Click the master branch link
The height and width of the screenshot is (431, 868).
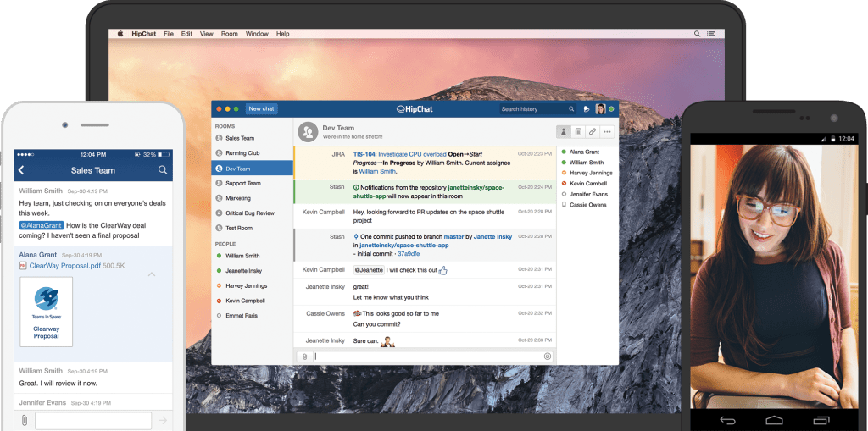pos(453,237)
